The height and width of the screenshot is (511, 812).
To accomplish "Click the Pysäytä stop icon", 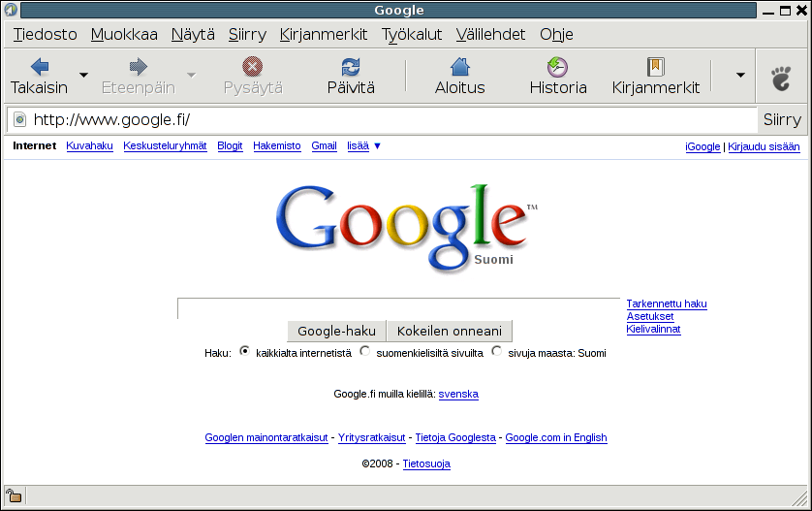I will 253,67.
